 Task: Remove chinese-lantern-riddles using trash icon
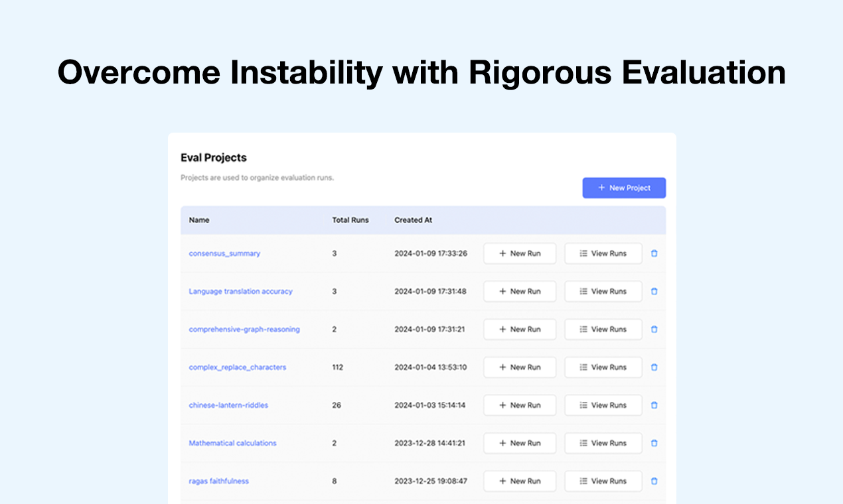[x=654, y=405]
